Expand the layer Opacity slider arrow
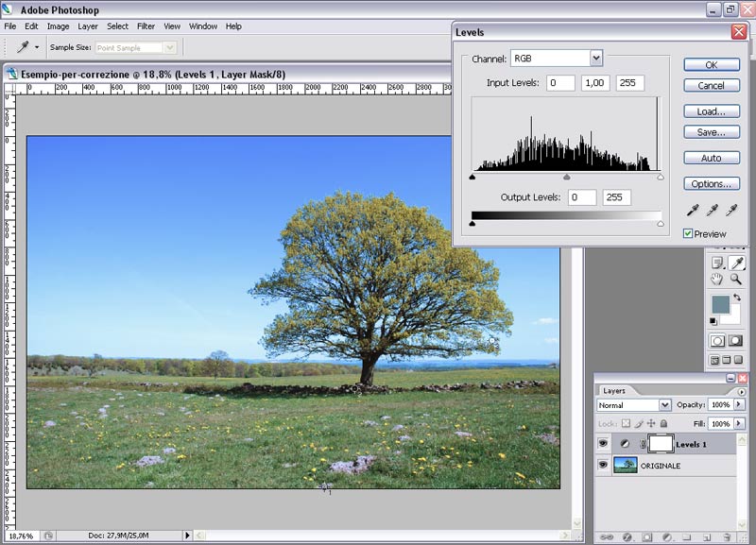 (738, 405)
